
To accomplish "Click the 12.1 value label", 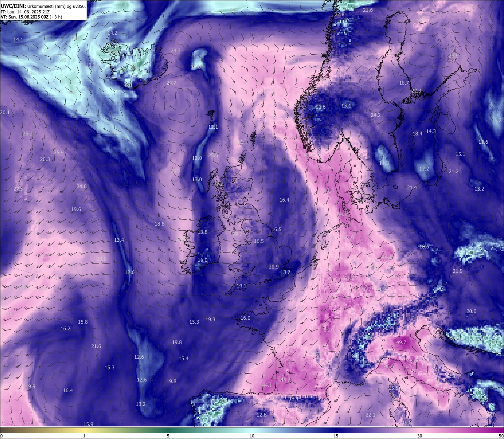I will pyautogui.click(x=213, y=127).
